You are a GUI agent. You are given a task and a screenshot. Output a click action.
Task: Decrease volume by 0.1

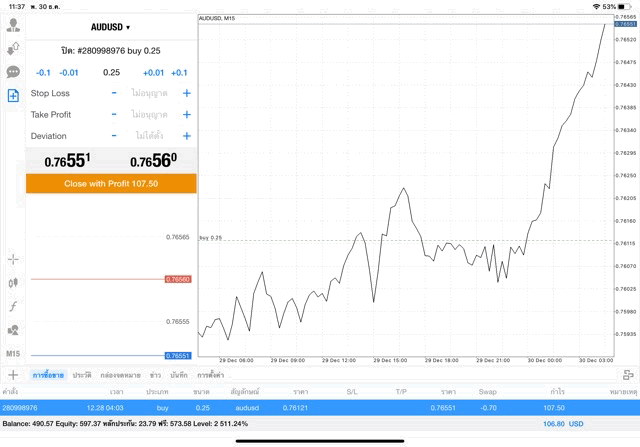[43, 73]
